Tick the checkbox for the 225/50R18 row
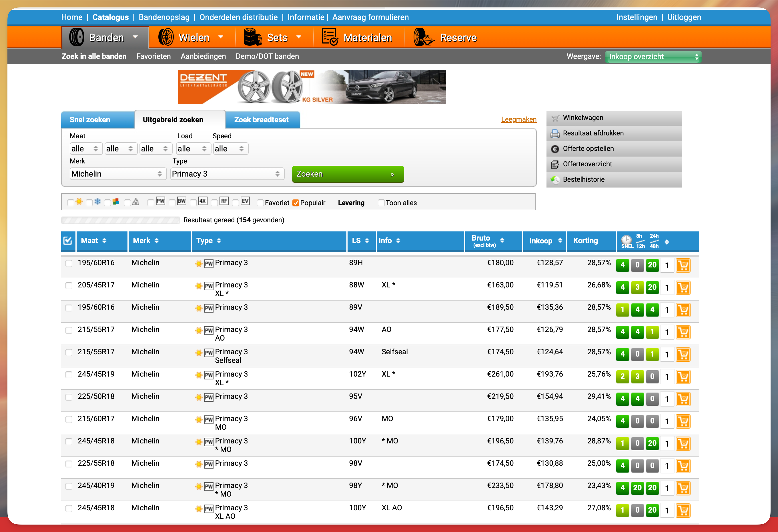The image size is (778, 532). tap(69, 397)
